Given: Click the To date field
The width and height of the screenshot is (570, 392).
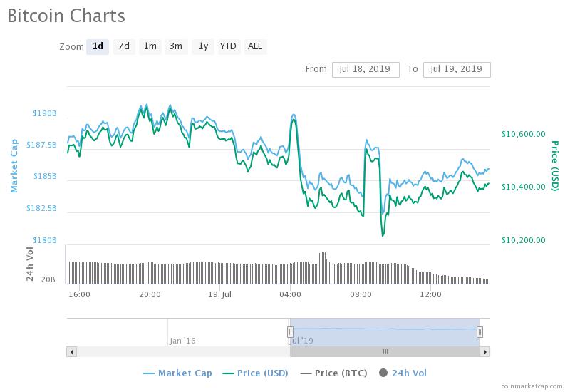Looking at the screenshot, I should pos(457,69).
